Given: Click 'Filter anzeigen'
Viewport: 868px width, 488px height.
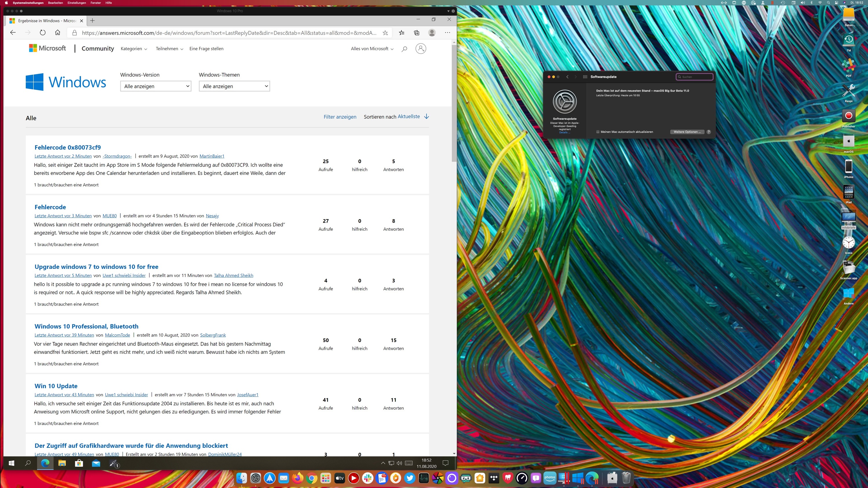Looking at the screenshot, I should [x=340, y=117].
